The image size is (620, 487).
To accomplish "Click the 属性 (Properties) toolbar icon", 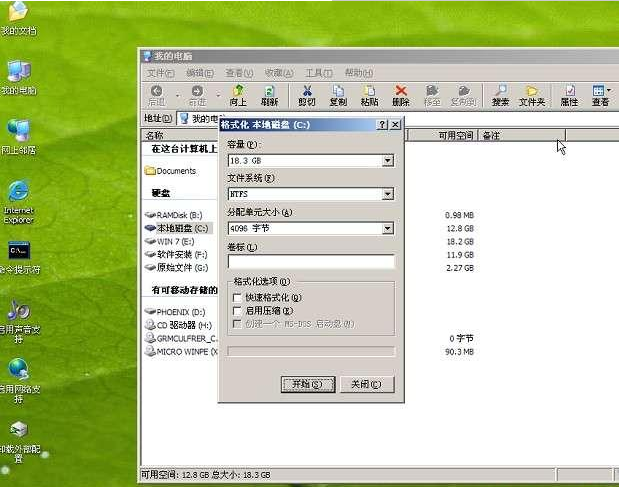I will point(569,94).
